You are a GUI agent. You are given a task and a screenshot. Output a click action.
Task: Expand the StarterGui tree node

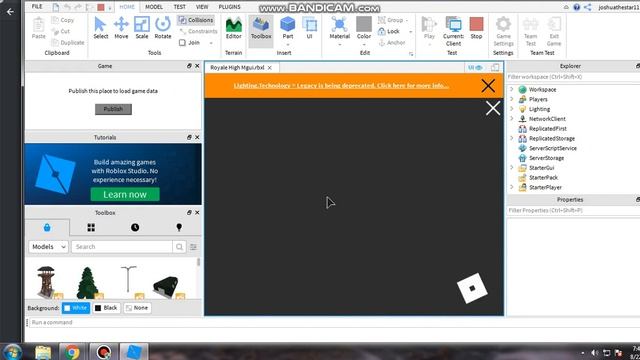point(511,167)
